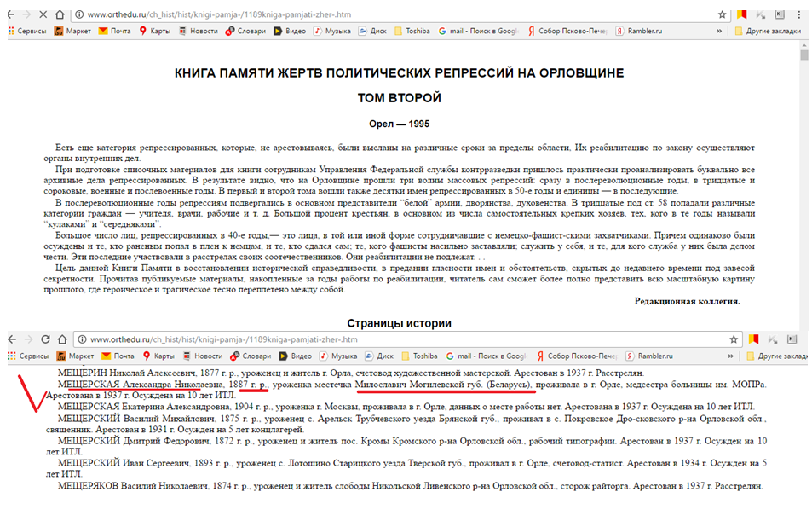Go Home in the lower browser toolbar

[x=62, y=339]
